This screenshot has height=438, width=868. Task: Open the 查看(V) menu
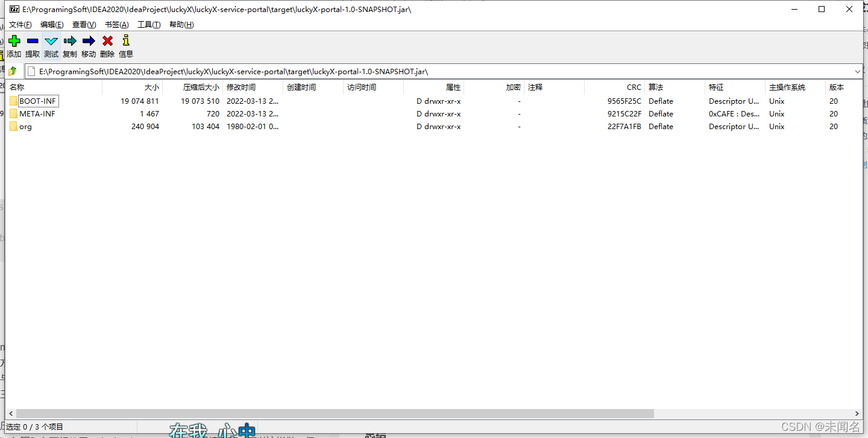(x=84, y=25)
